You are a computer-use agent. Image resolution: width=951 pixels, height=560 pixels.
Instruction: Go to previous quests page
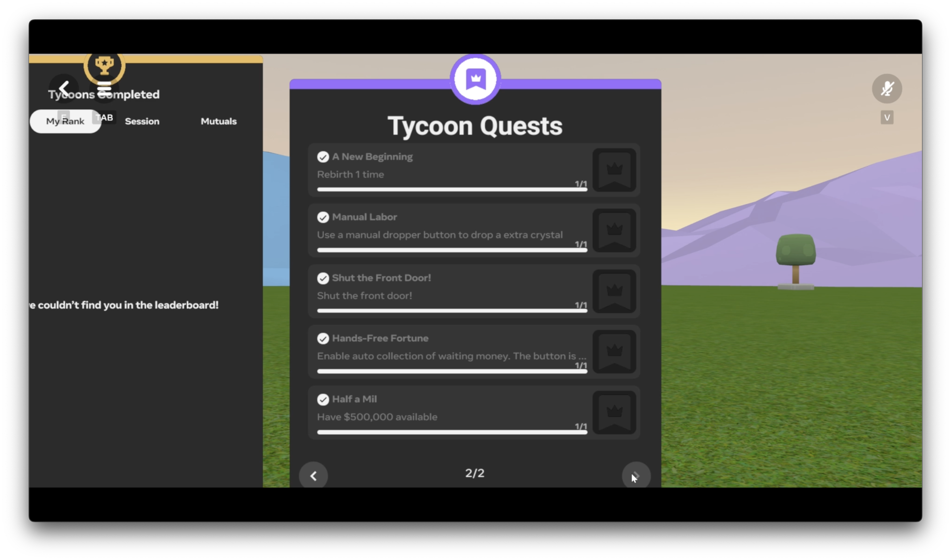click(313, 476)
